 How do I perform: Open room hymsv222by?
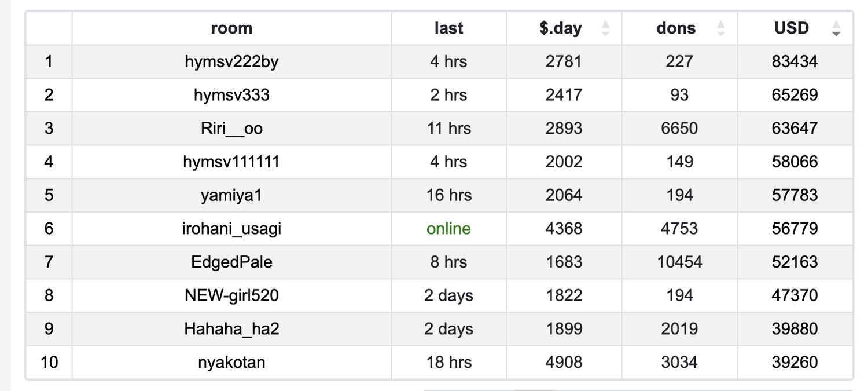[x=231, y=61]
